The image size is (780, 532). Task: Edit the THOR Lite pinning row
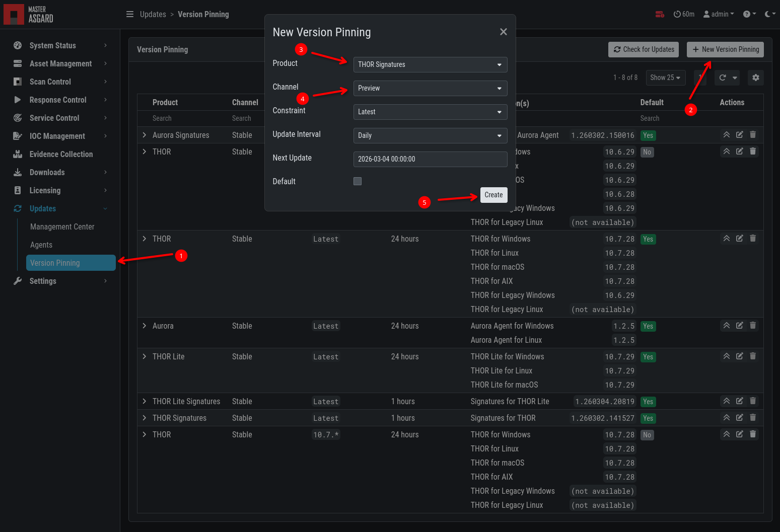(x=739, y=356)
